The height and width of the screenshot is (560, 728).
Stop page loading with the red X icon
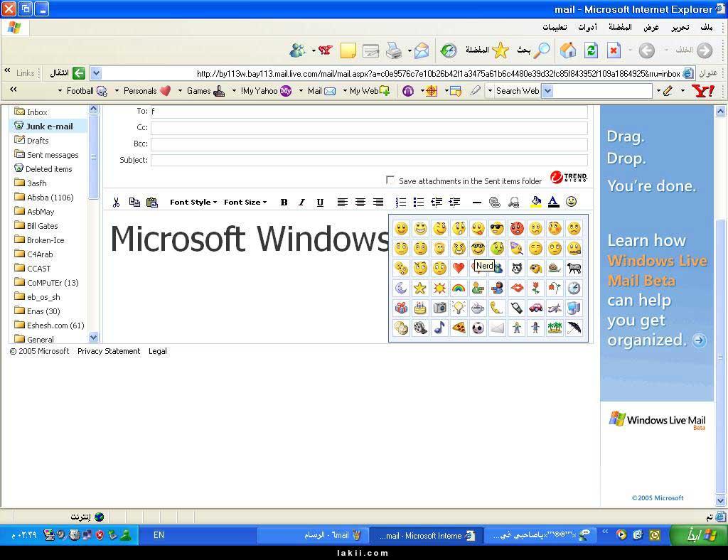(614, 50)
